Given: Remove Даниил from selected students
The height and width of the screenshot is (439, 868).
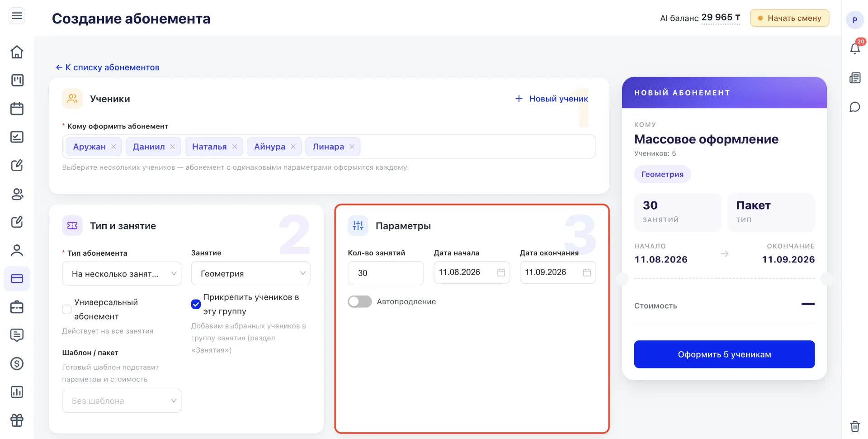Looking at the screenshot, I should pos(173,147).
